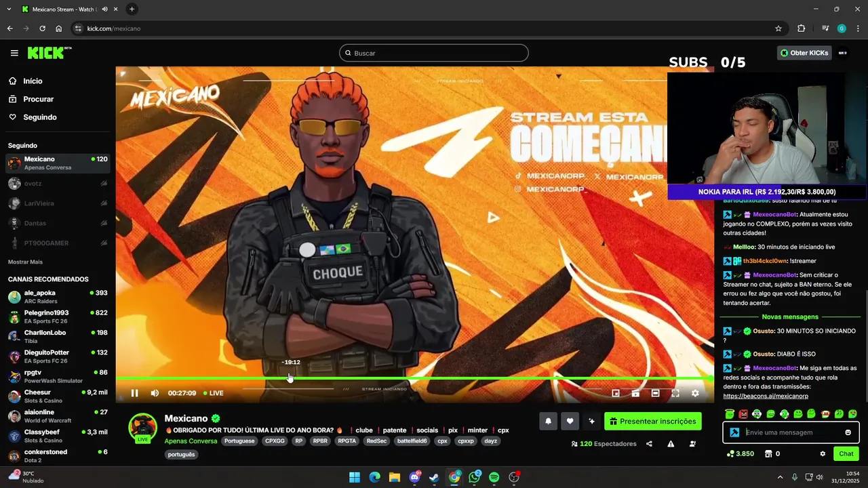Open recommended channel Pelegrino1993
868x488 pixels.
coord(58,317)
